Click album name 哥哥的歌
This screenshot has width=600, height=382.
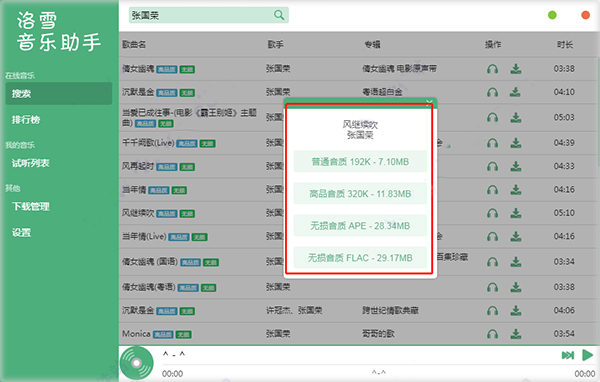click(x=378, y=334)
